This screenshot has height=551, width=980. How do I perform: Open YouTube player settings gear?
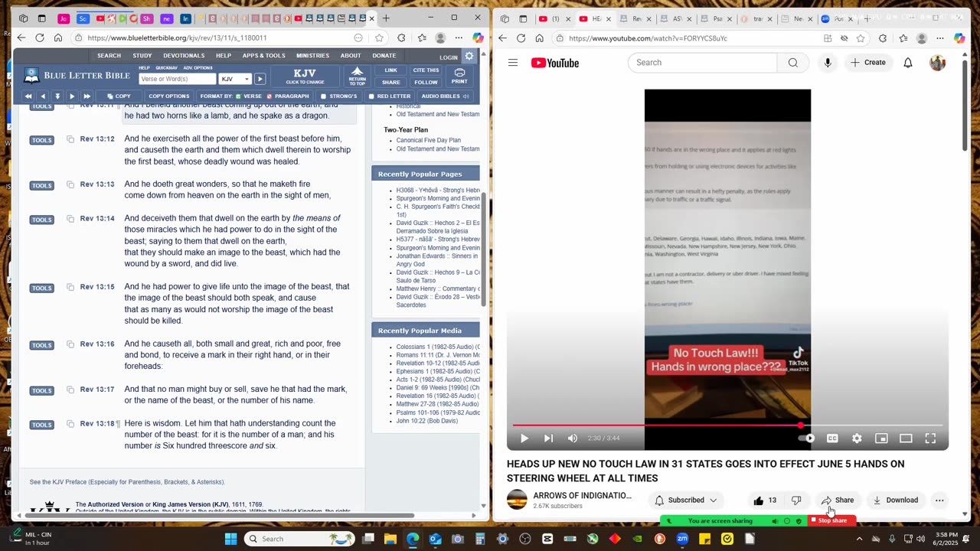857,439
